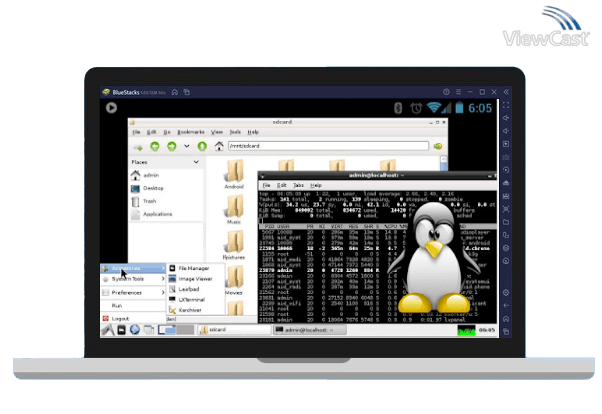This screenshot has width=602, height=414.
Task: Choose Run from the start menu
Action: [133, 306]
